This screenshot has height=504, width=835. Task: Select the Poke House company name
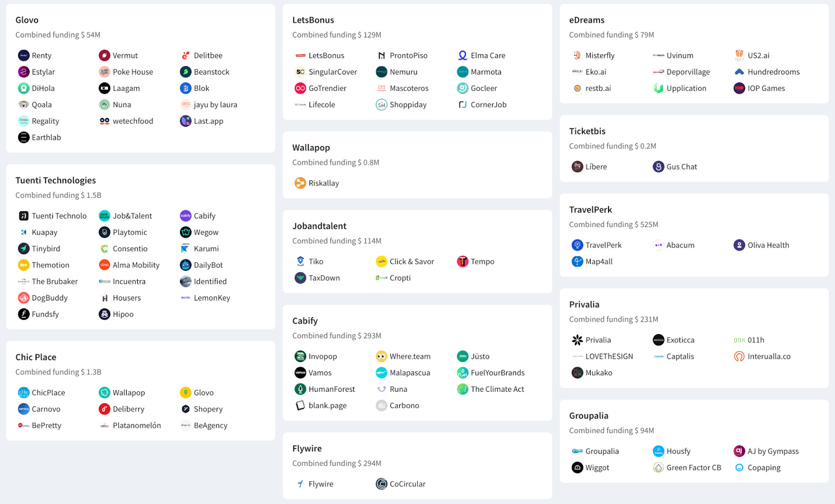coord(133,72)
